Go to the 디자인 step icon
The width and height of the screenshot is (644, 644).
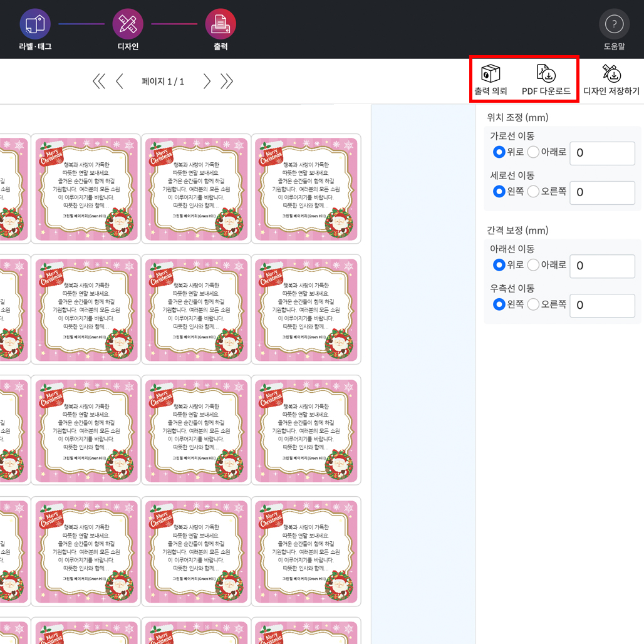(x=128, y=24)
